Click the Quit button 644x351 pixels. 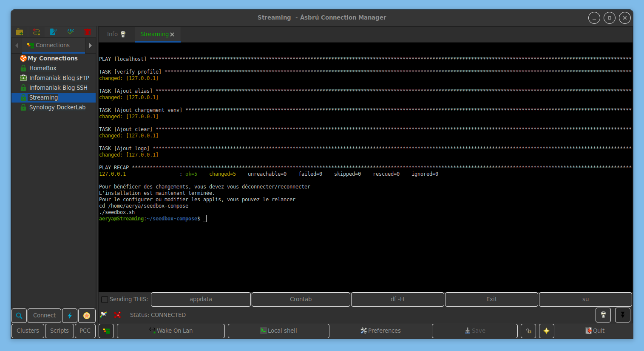595,331
